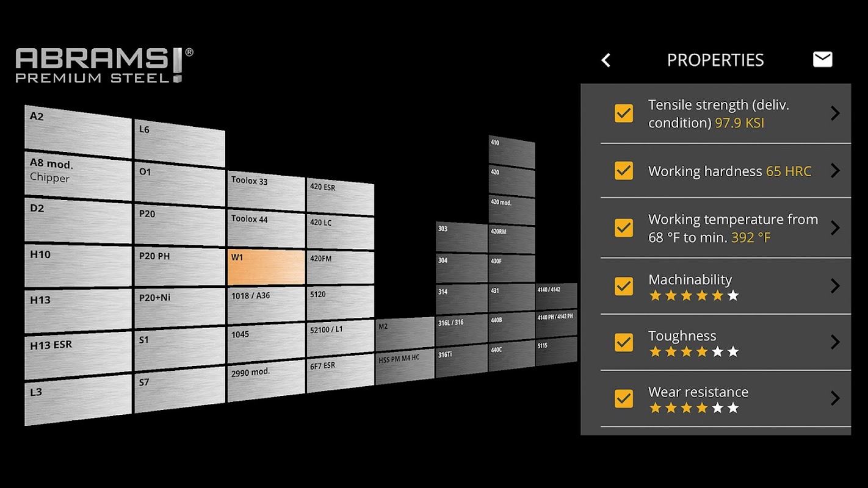
Task: Click the 392 °F temperature value
Action: tap(751, 237)
